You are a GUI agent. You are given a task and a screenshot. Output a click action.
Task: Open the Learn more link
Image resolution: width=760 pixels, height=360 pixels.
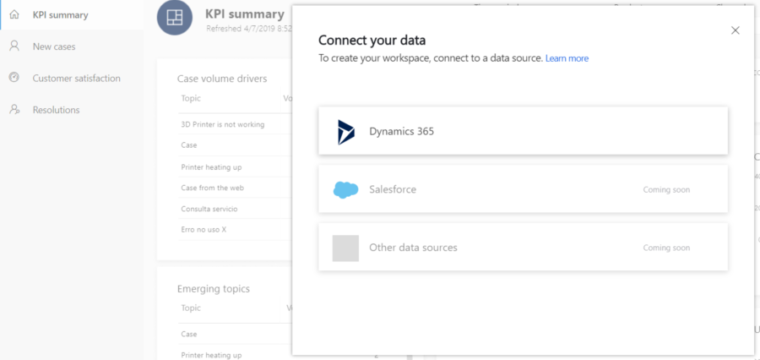pos(567,59)
